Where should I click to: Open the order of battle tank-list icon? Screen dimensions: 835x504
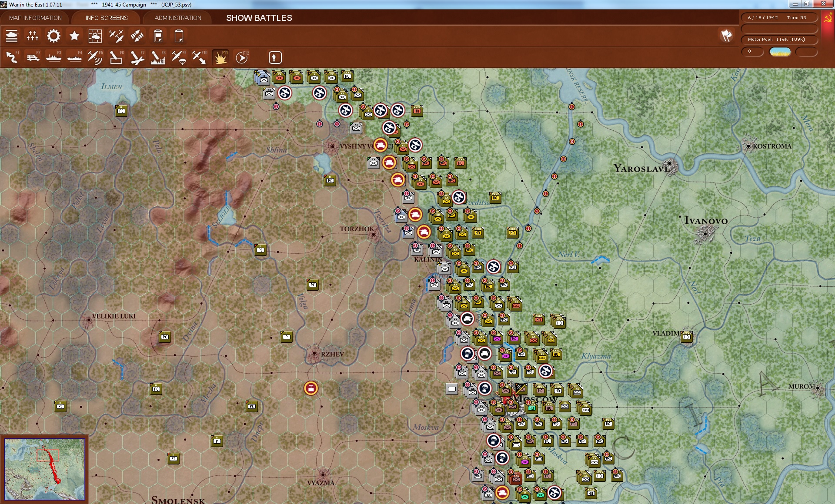12,36
